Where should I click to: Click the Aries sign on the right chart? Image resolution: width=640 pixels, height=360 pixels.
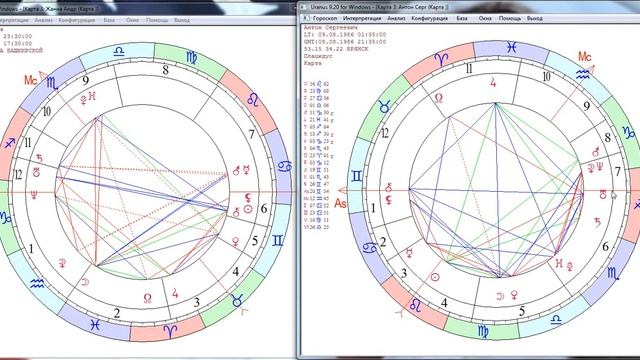pos(441,59)
